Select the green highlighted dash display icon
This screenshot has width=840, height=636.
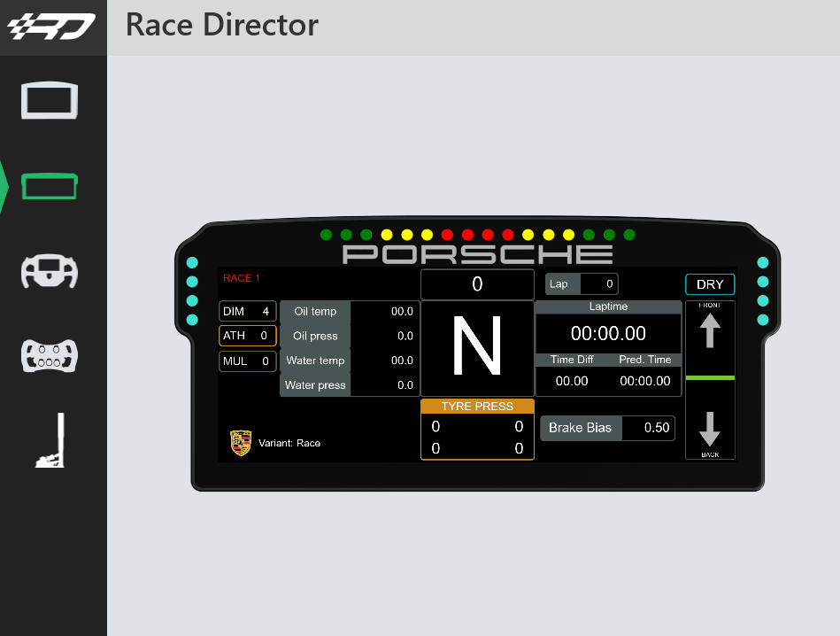[x=50, y=186]
